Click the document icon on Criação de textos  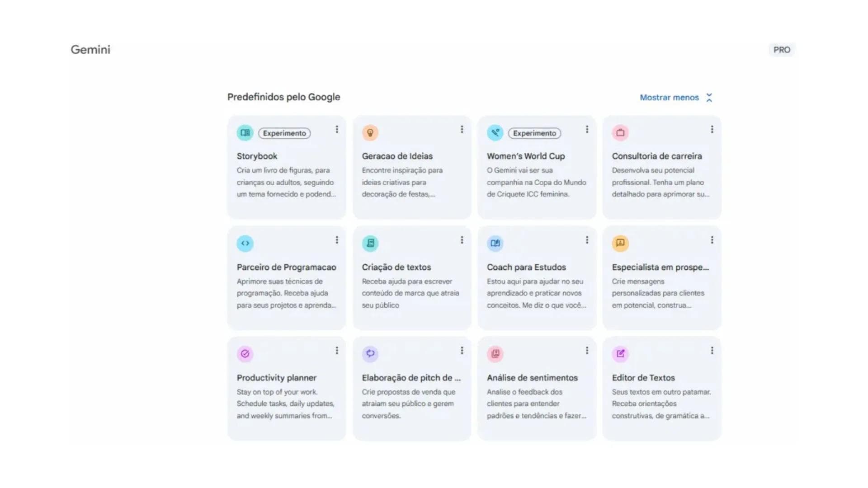(370, 243)
